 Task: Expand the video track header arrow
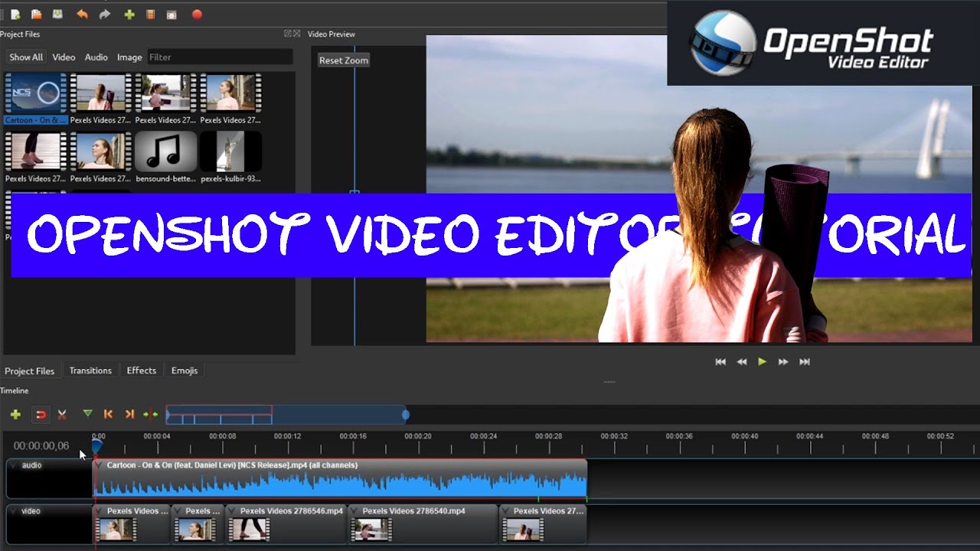(x=14, y=511)
